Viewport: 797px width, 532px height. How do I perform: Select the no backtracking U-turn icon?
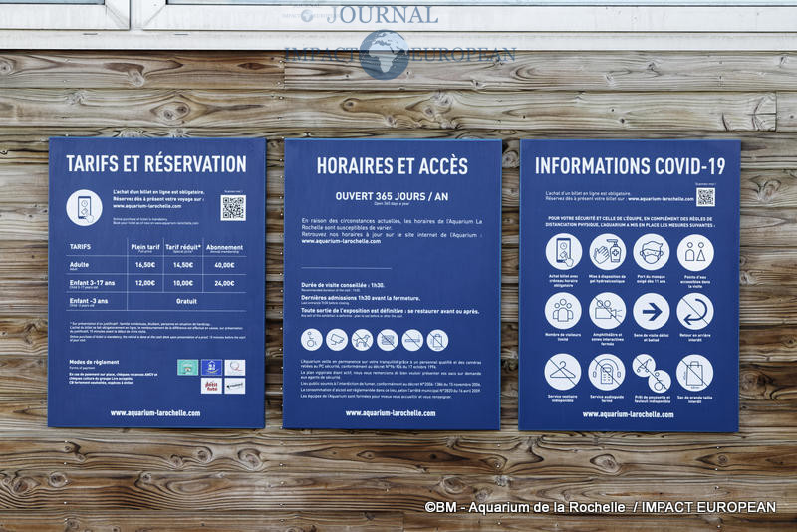click(694, 311)
